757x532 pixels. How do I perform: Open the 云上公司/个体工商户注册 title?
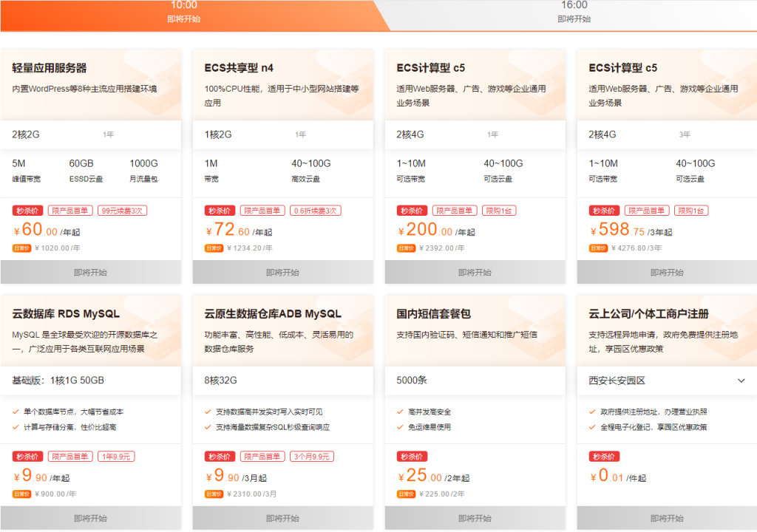(648, 314)
